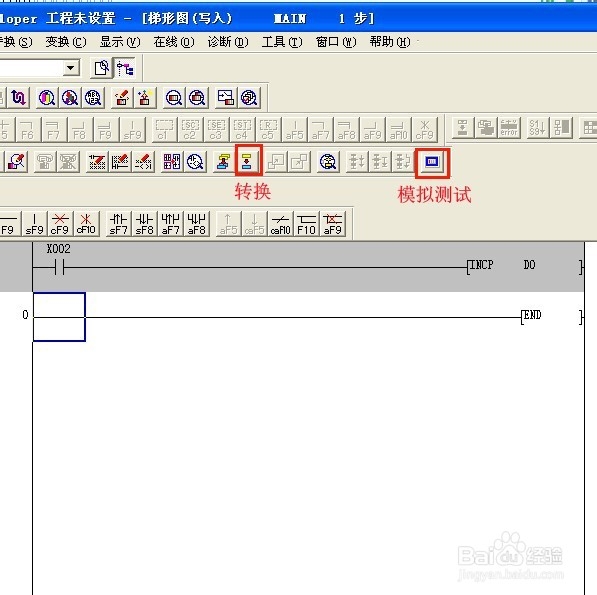Screen dimensions: 597x595
Task: Select the red-cross cF9 delete horizontal line tool
Action: (x=60, y=224)
